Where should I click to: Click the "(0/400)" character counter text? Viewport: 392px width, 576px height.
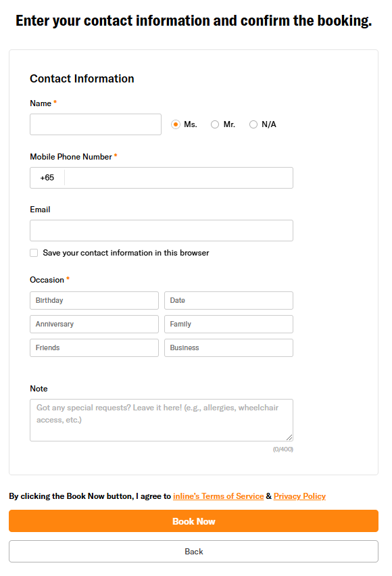[283, 450]
